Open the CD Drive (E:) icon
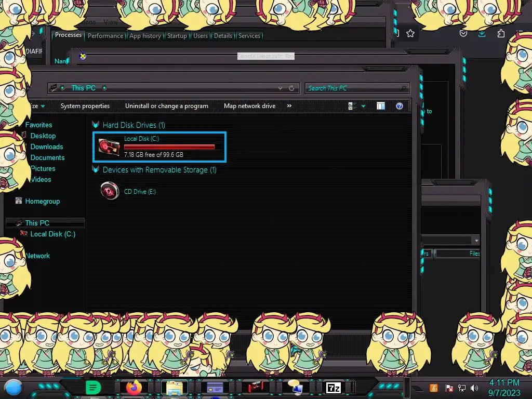 [x=110, y=191]
